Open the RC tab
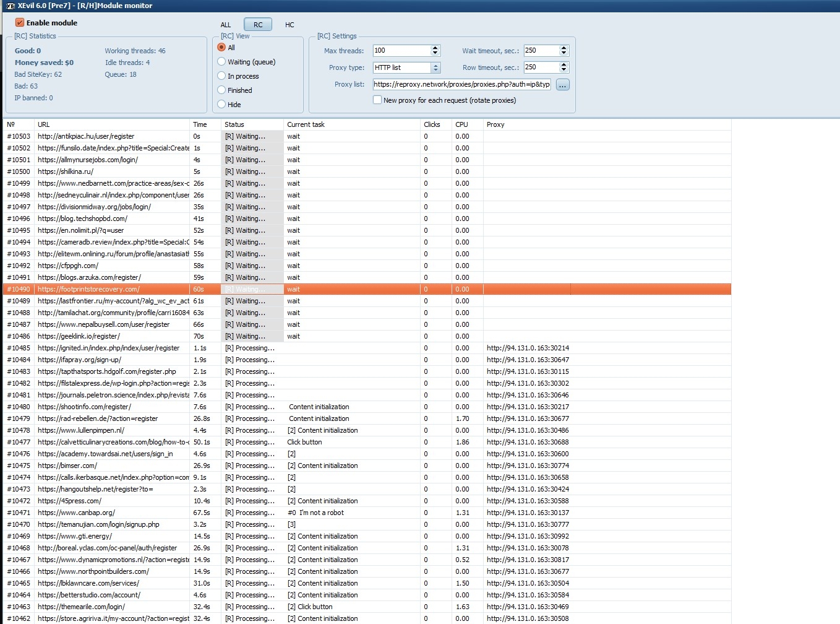 (x=258, y=25)
